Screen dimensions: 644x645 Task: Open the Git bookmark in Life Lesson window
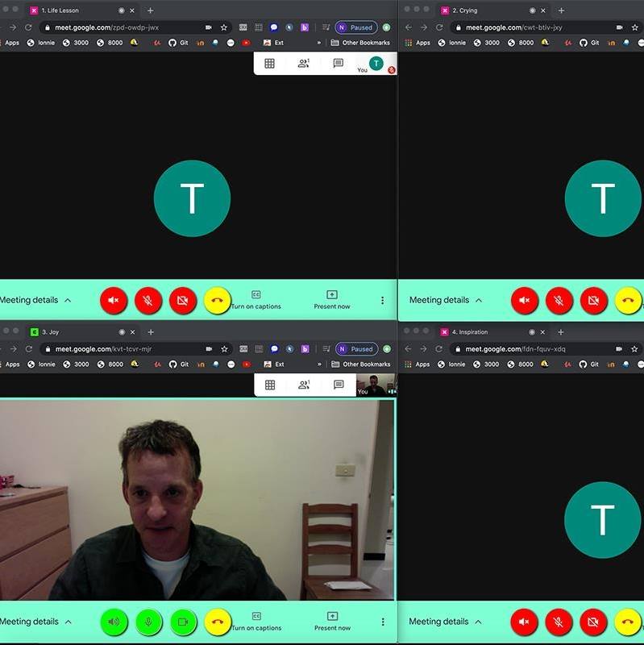[x=178, y=43]
